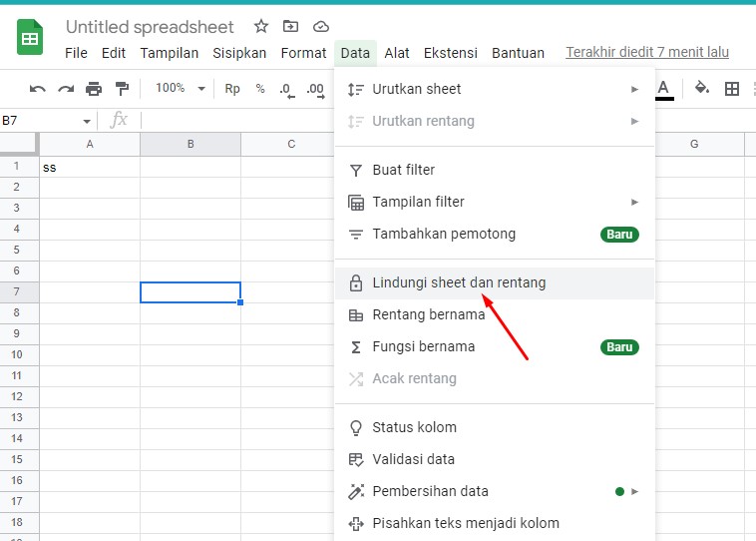
Task: Open the Alat menu
Action: (397, 53)
